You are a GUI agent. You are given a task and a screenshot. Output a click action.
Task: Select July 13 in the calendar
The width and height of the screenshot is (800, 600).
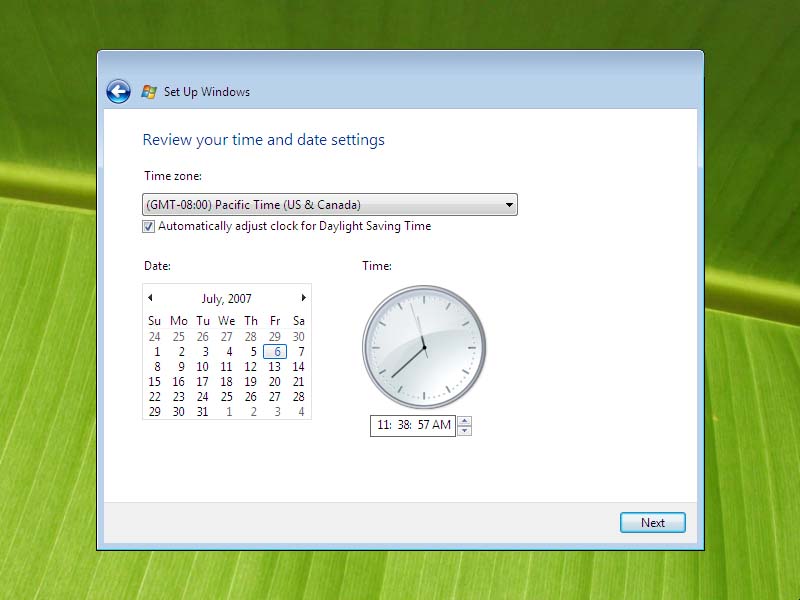(x=274, y=367)
